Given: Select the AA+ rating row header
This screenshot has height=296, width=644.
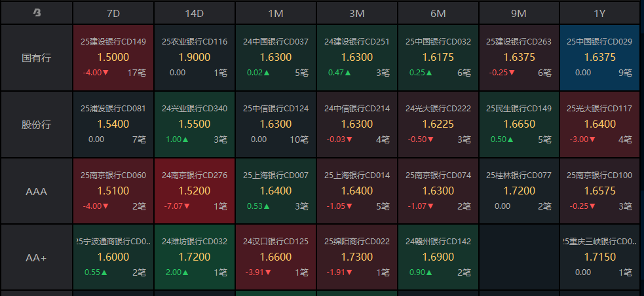Looking at the screenshot, I should 37,258.
